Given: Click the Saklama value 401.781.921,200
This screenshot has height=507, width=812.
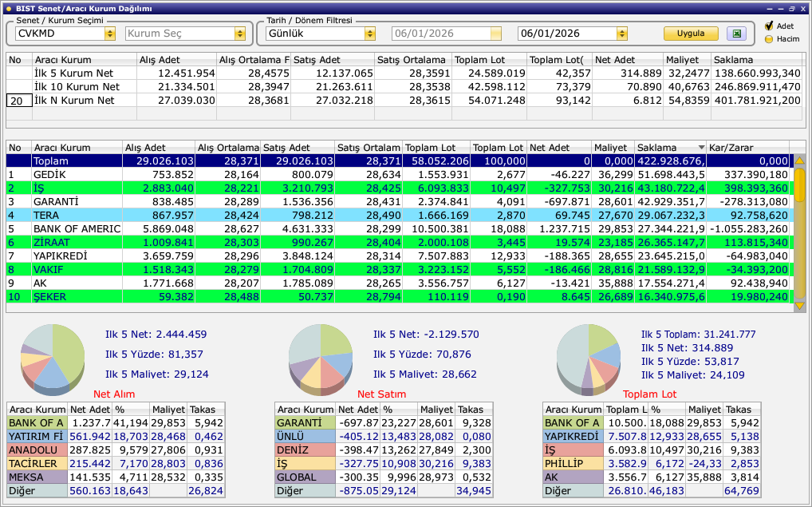Looking at the screenshot, I should (x=758, y=100).
